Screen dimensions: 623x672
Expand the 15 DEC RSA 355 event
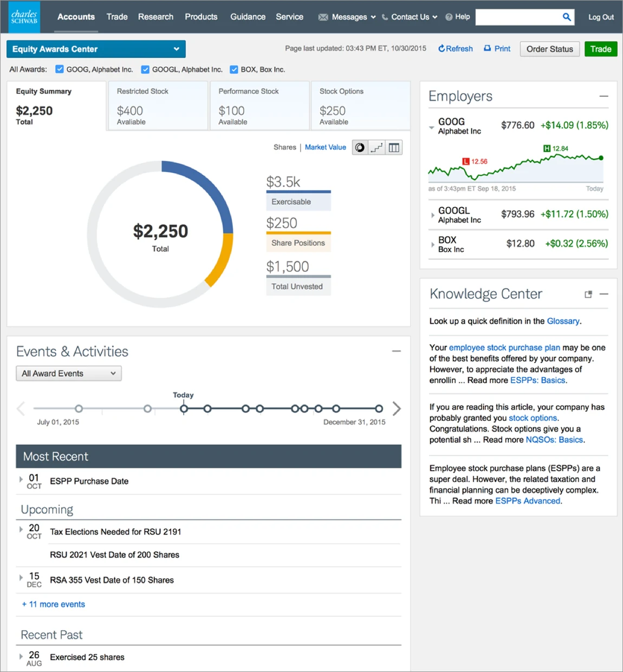point(21,578)
